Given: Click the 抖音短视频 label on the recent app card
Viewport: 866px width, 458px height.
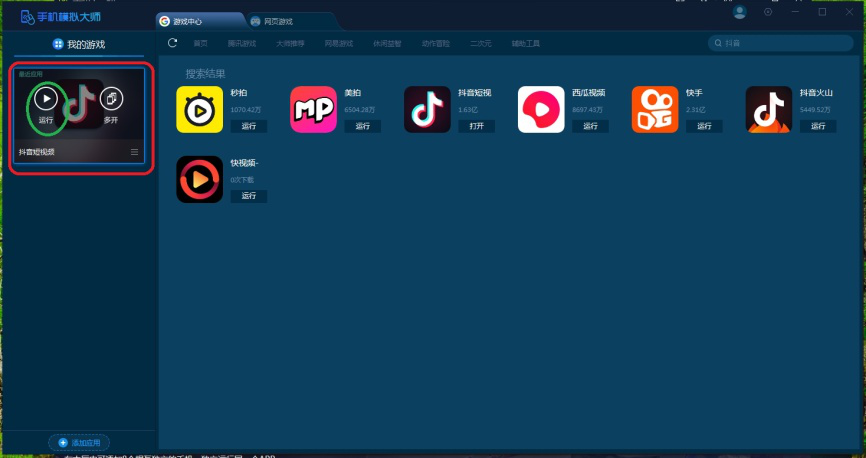Looking at the screenshot, I should (x=36, y=152).
